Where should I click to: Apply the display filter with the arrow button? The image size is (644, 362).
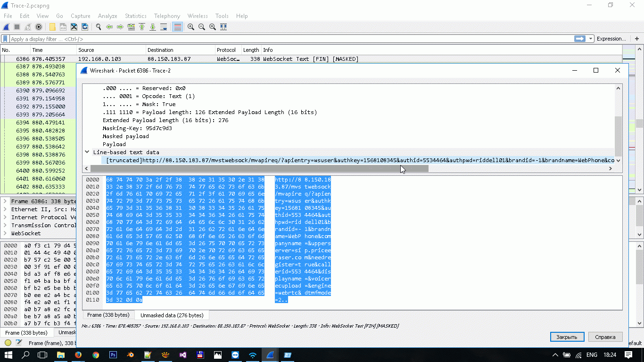point(579,39)
